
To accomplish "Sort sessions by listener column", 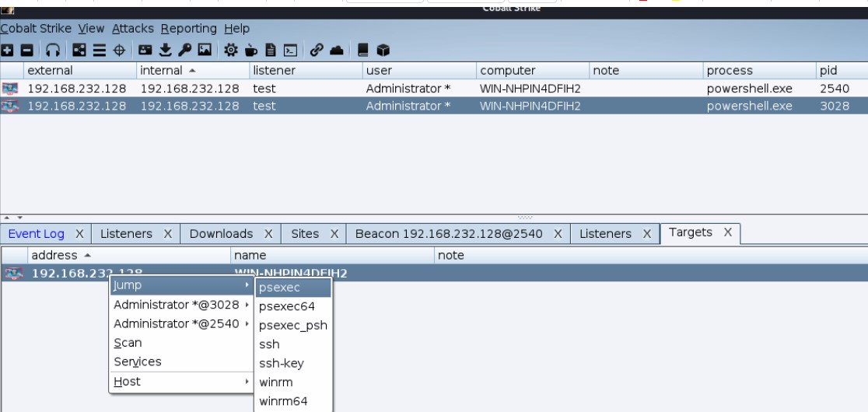I will (306, 71).
